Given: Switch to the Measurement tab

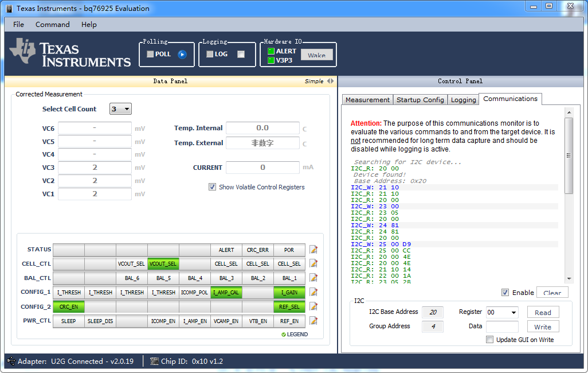Looking at the screenshot, I should click(x=367, y=99).
